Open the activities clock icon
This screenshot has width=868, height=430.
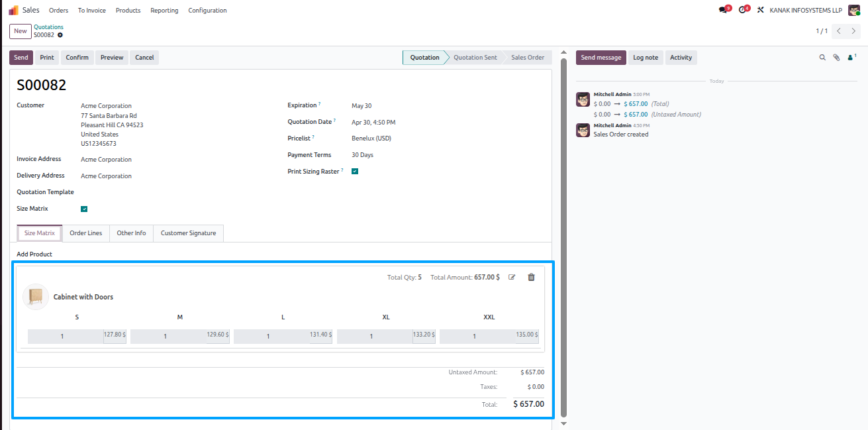click(742, 11)
